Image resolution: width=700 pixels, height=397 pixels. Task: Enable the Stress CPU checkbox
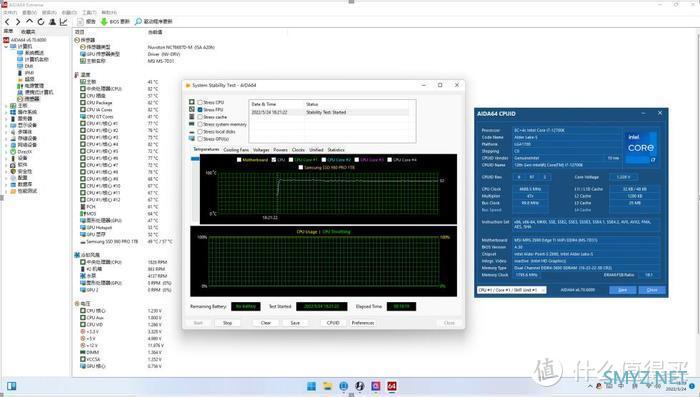200,102
